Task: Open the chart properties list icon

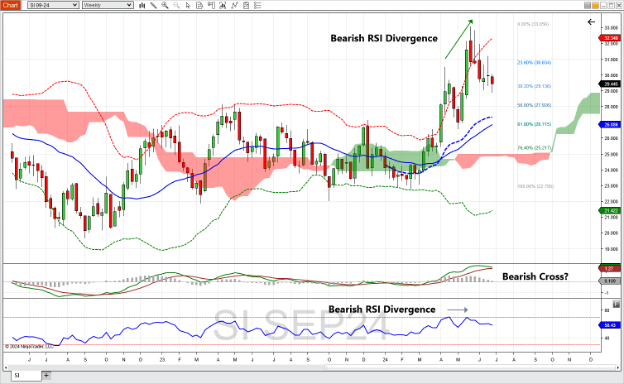Action: 257,5
